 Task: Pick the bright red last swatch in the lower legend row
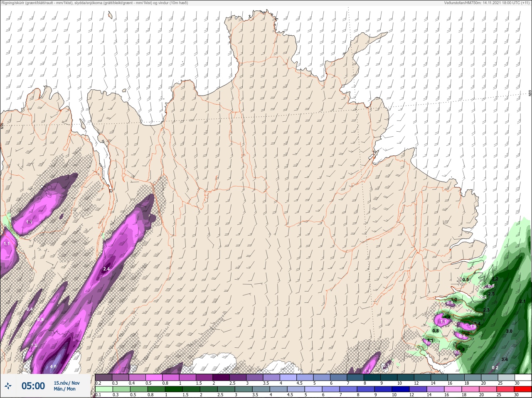pos(522,389)
